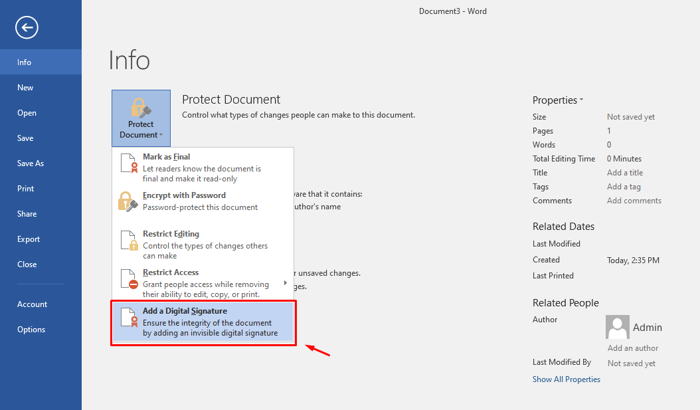Select Mark as Final menu entry
Viewport: 700px width, 410px height.
203,167
